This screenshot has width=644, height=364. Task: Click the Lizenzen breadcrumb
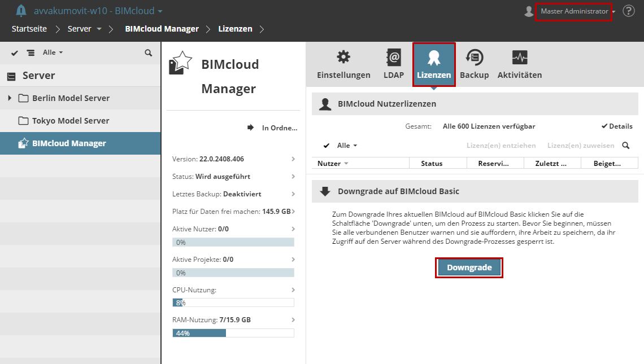point(235,29)
